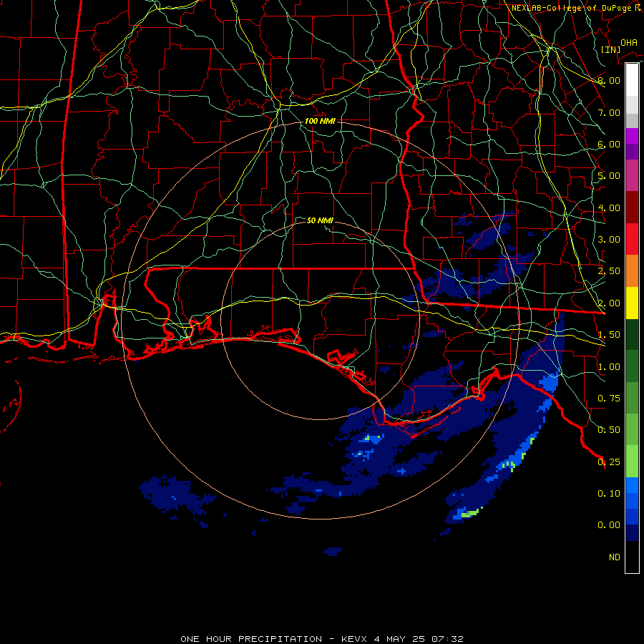This screenshot has height=644, width=644.
Task: Select the bright red legend swatch
Action: [632, 240]
